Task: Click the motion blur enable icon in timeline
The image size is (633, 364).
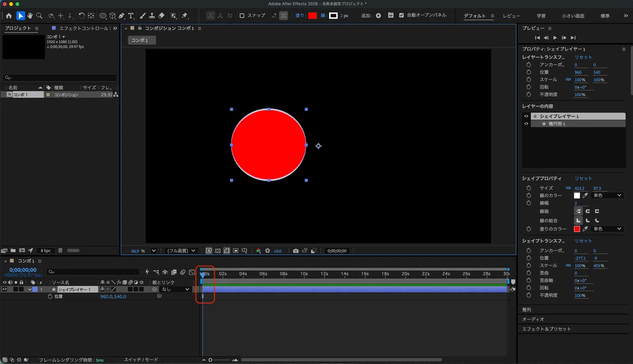Action: 183,272
